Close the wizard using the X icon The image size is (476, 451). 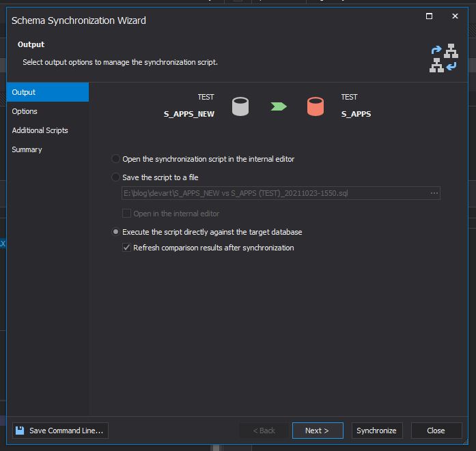tap(454, 16)
